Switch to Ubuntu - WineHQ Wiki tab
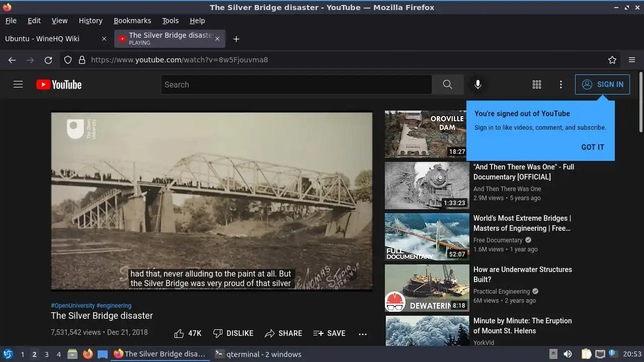Image resolution: width=644 pixels, height=362 pixels. 55,39
